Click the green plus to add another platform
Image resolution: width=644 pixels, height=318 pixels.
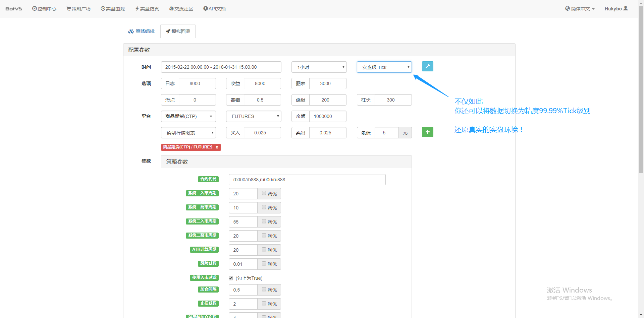click(427, 132)
